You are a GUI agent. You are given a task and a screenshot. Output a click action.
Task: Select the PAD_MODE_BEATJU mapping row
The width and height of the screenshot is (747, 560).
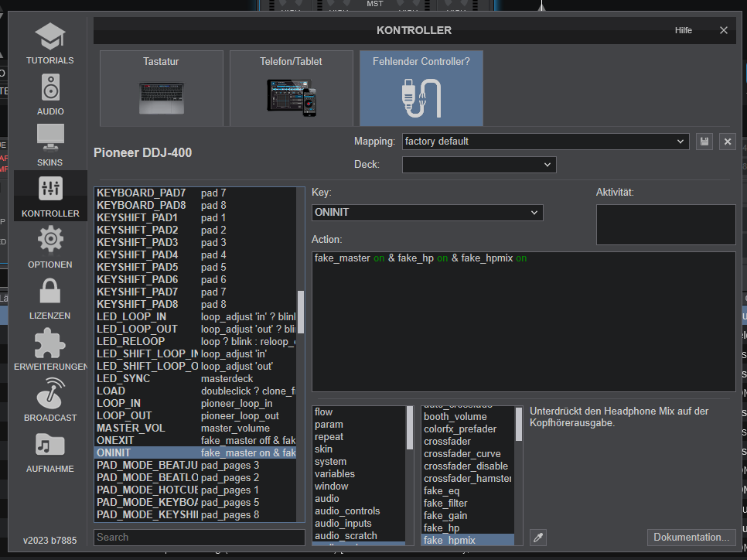pyautogui.click(x=196, y=465)
